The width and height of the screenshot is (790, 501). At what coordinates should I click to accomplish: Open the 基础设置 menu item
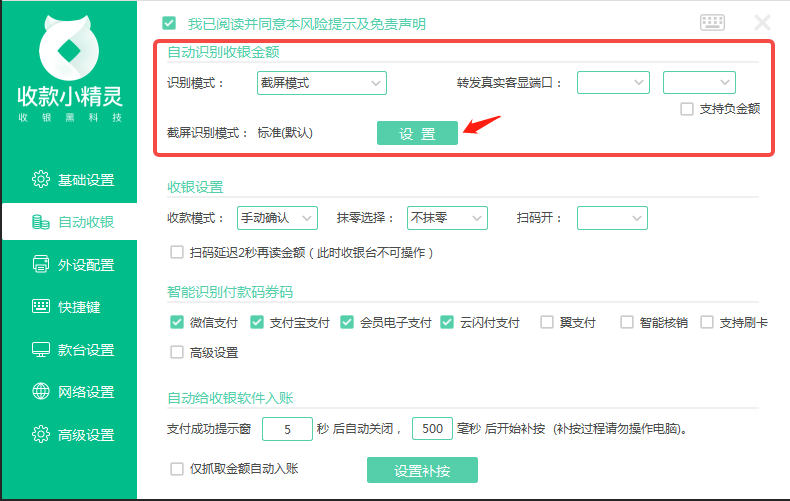pyautogui.click(x=70, y=180)
